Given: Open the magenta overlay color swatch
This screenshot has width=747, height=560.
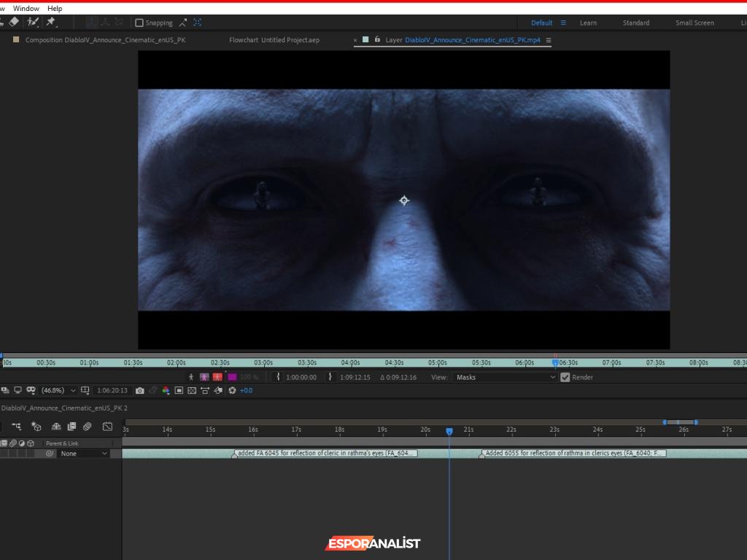Looking at the screenshot, I should [x=233, y=377].
